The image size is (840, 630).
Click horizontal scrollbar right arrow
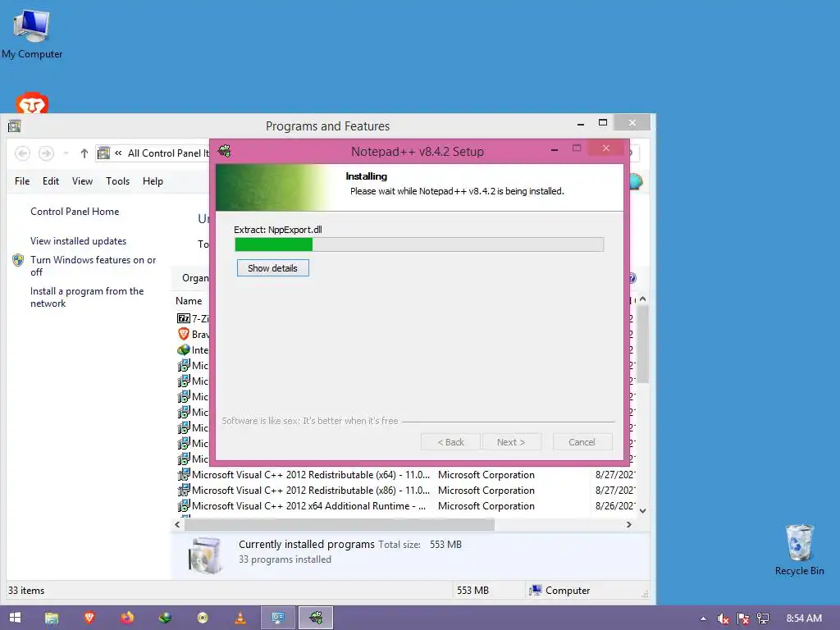point(629,524)
